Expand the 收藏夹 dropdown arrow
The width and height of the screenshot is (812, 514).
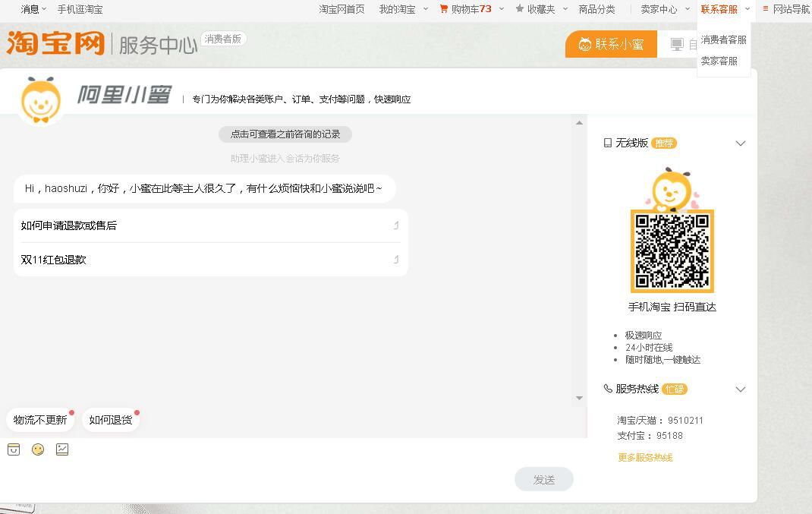[x=565, y=9]
